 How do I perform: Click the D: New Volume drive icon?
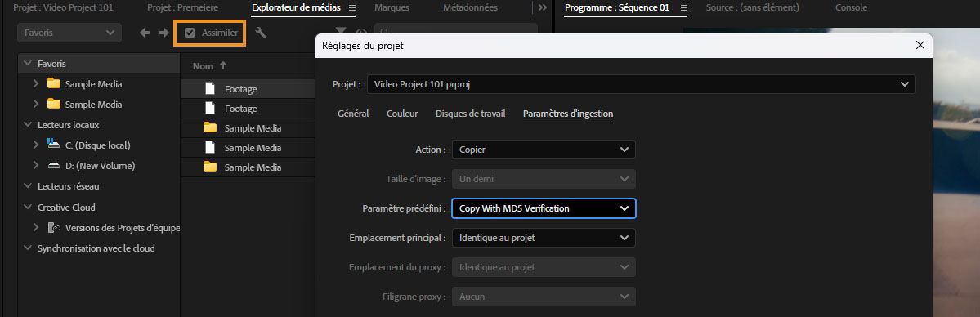pyautogui.click(x=54, y=166)
